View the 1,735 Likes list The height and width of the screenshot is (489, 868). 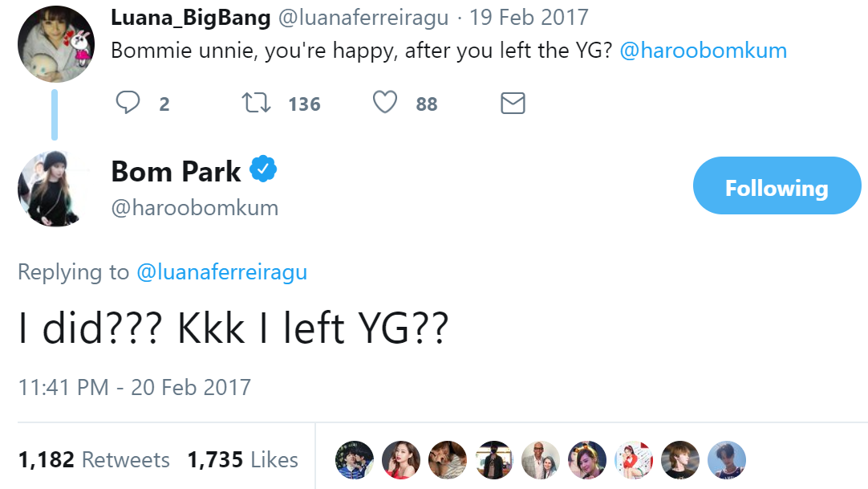pyautogui.click(x=242, y=460)
